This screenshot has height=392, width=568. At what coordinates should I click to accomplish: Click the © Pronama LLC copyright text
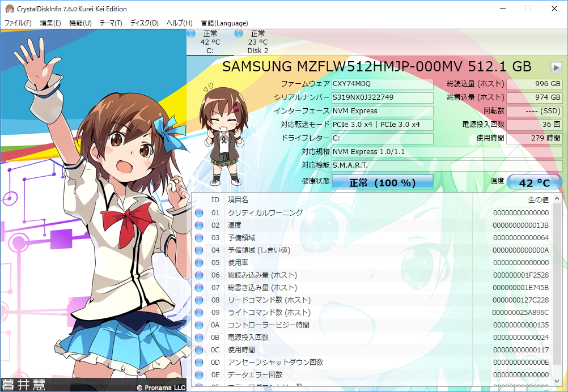click(x=161, y=387)
